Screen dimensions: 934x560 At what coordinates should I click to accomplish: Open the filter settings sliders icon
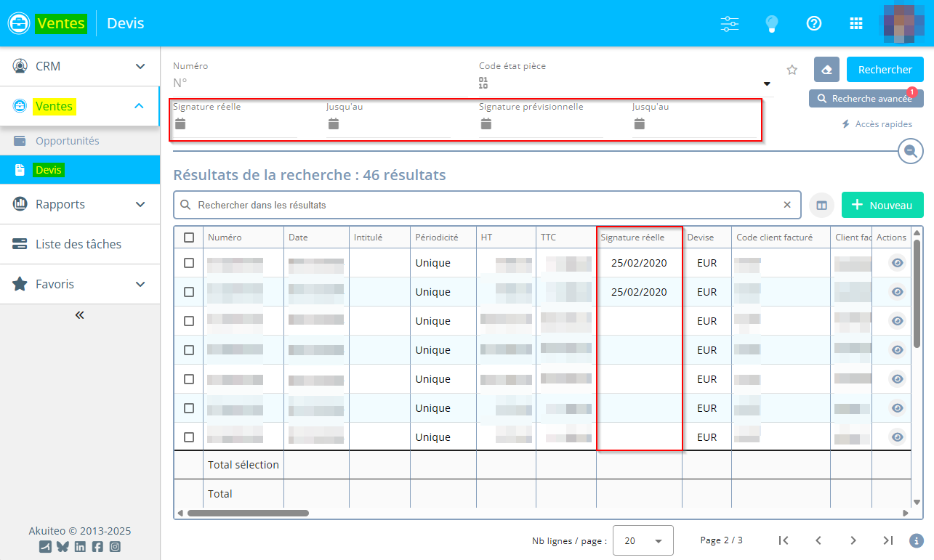point(729,23)
